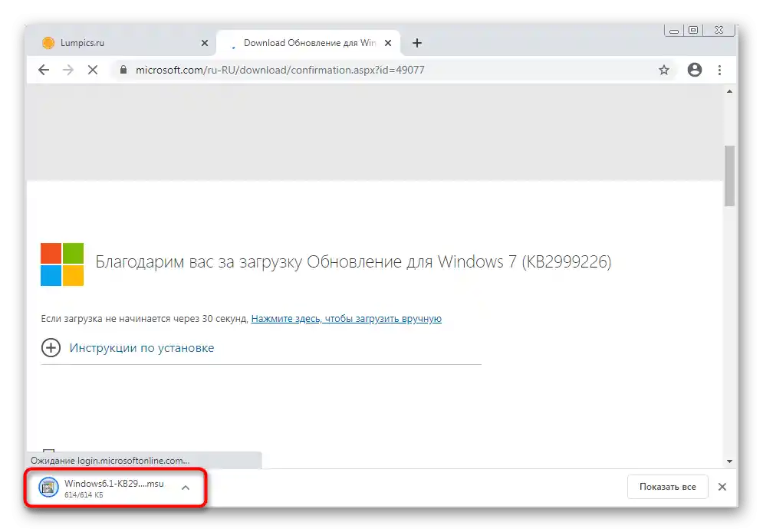Click the padlock site security icon
Image resolution: width=763 pixels, height=532 pixels.
point(123,70)
